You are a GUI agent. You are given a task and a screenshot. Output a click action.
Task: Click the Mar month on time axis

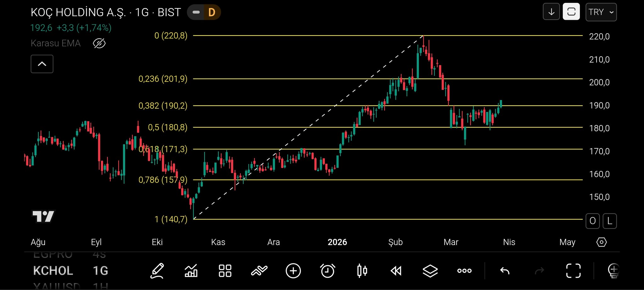click(x=451, y=242)
